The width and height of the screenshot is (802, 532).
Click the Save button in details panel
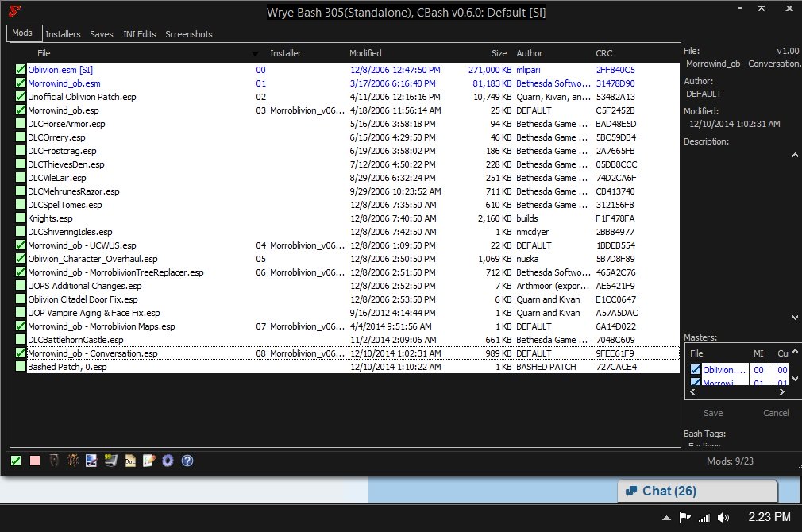pyautogui.click(x=713, y=413)
